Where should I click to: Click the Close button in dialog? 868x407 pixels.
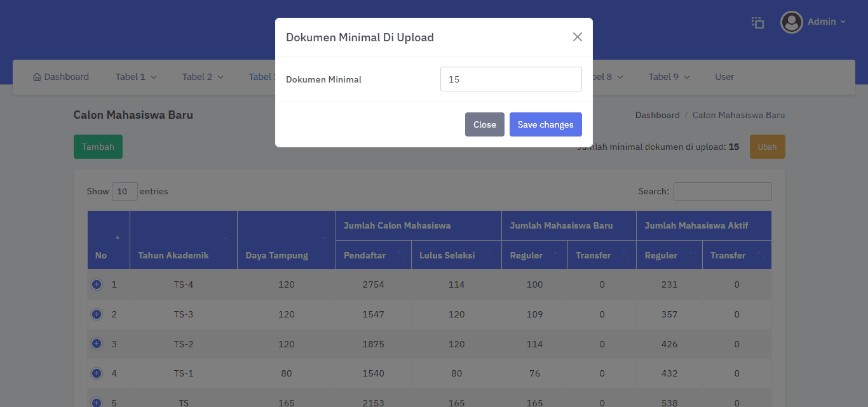484,124
